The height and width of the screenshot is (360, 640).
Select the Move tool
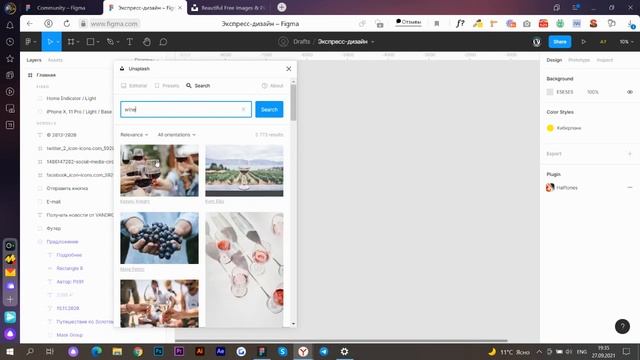tap(49, 42)
